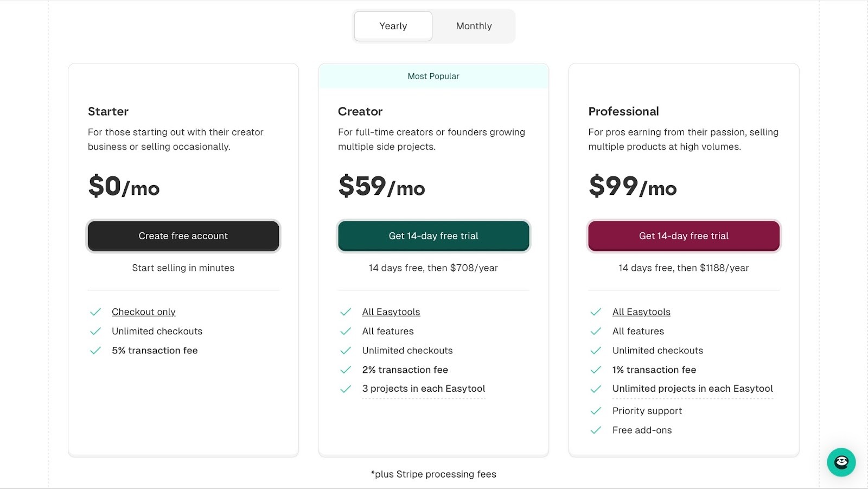Open 'All Easytools' link under Professional

641,312
